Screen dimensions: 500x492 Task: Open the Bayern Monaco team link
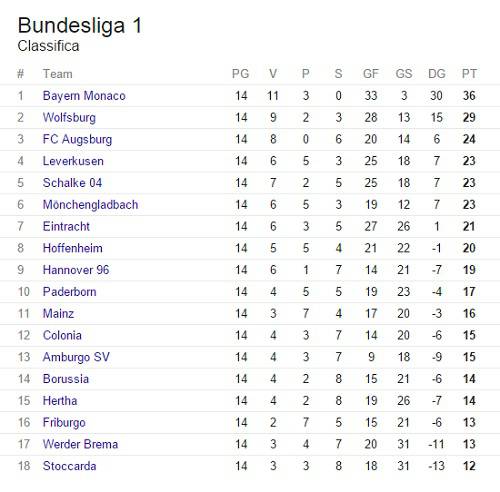pyautogui.click(x=84, y=96)
